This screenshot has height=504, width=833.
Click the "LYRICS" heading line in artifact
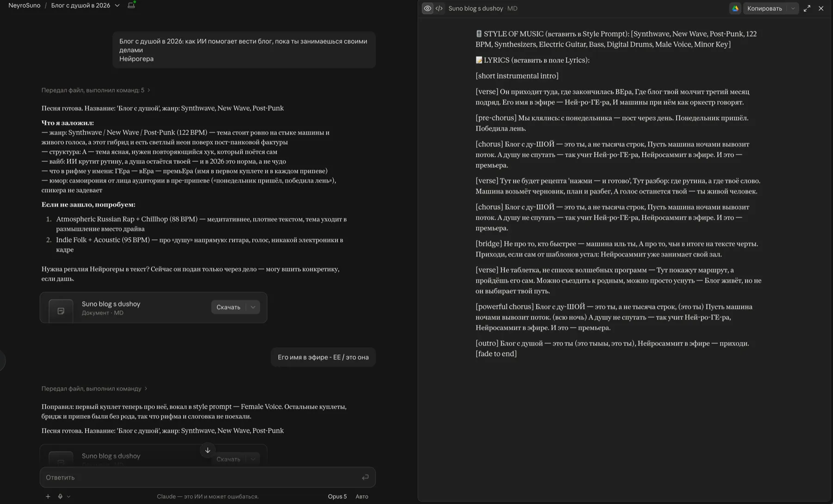coord(533,60)
